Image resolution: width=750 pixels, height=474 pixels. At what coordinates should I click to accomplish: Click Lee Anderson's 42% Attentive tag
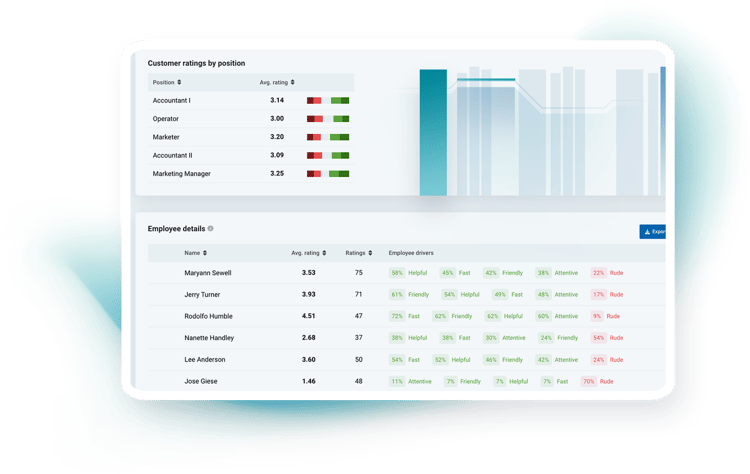[557, 360]
